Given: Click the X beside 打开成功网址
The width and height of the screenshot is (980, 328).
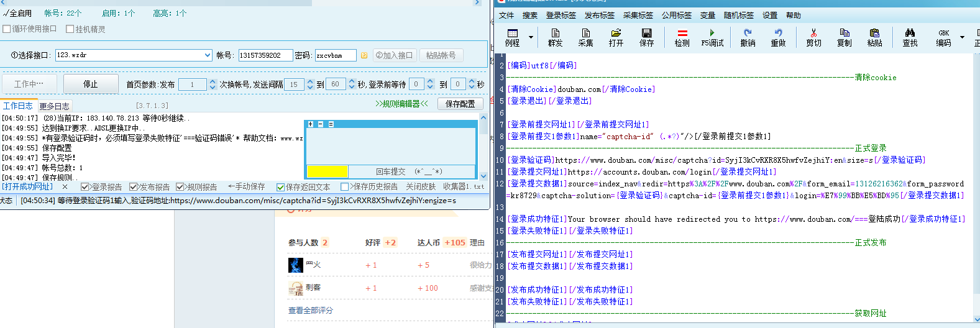Looking at the screenshot, I should coord(65,186).
